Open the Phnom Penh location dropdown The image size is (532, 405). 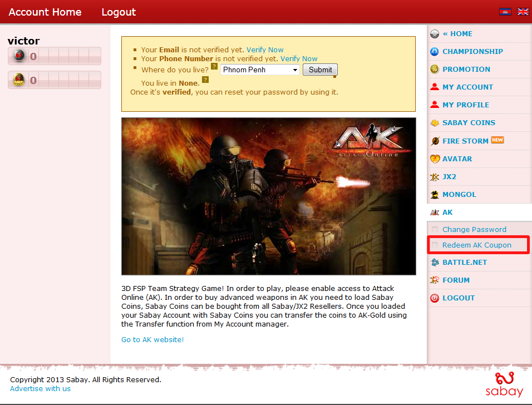pyautogui.click(x=260, y=70)
